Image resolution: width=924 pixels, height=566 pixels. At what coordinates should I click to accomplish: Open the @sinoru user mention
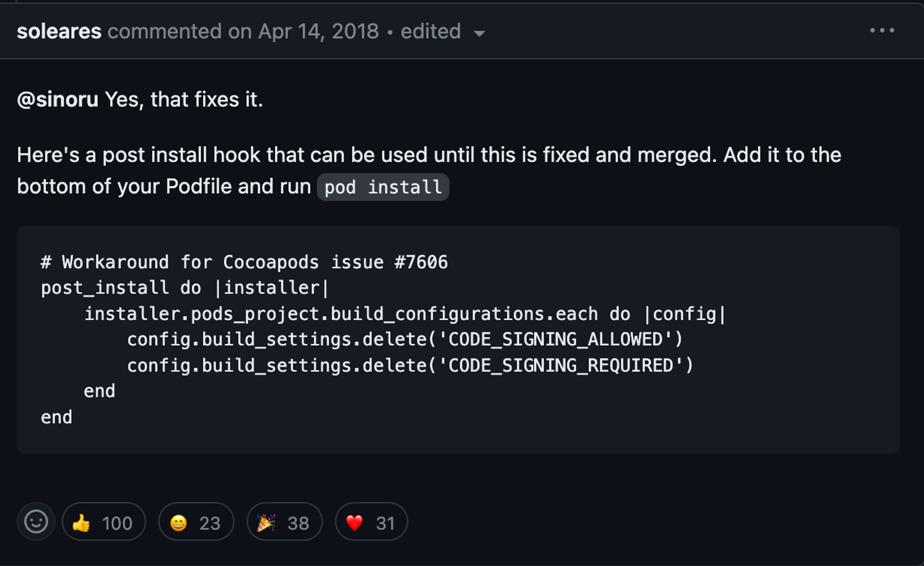[x=58, y=100]
